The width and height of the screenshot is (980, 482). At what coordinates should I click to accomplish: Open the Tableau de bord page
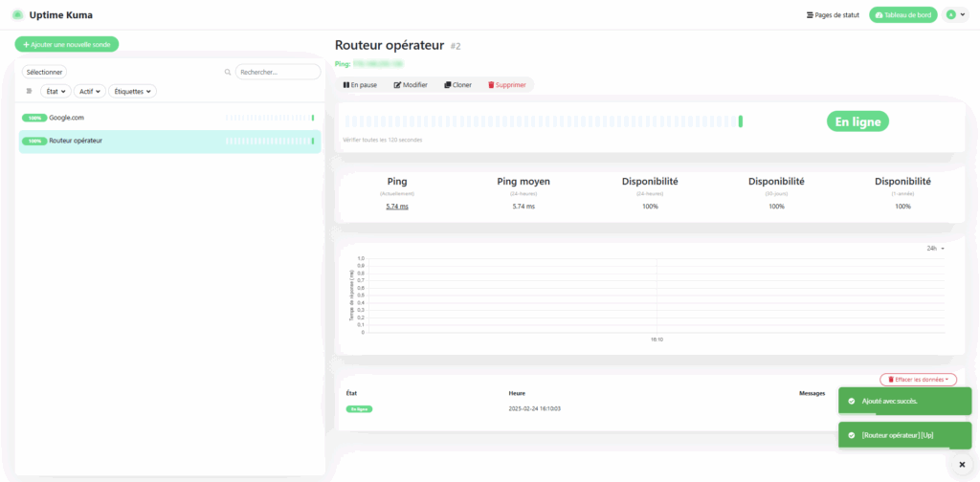tap(902, 15)
